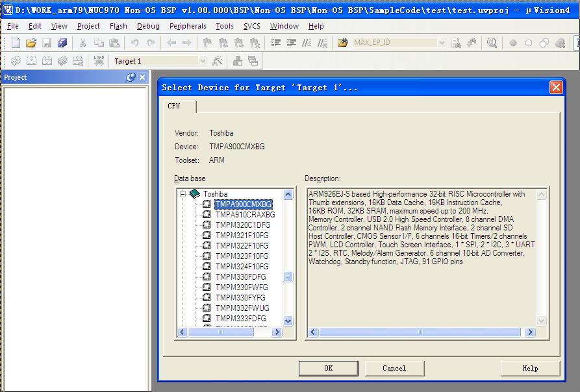The width and height of the screenshot is (580, 392).
Task: Open the Project menu
Action: [88, 26]
